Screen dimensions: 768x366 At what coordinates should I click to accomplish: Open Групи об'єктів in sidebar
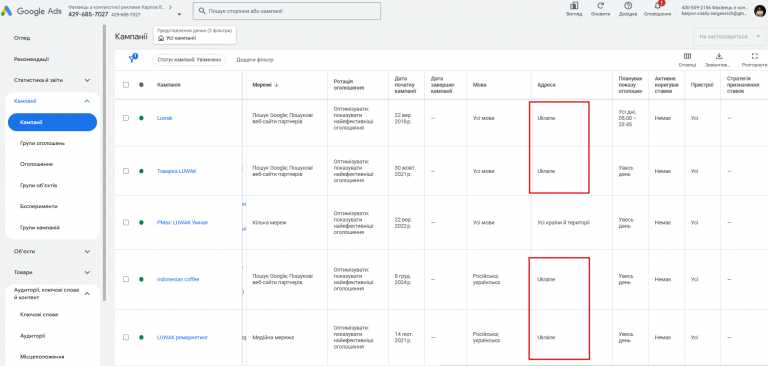(39, 185)
